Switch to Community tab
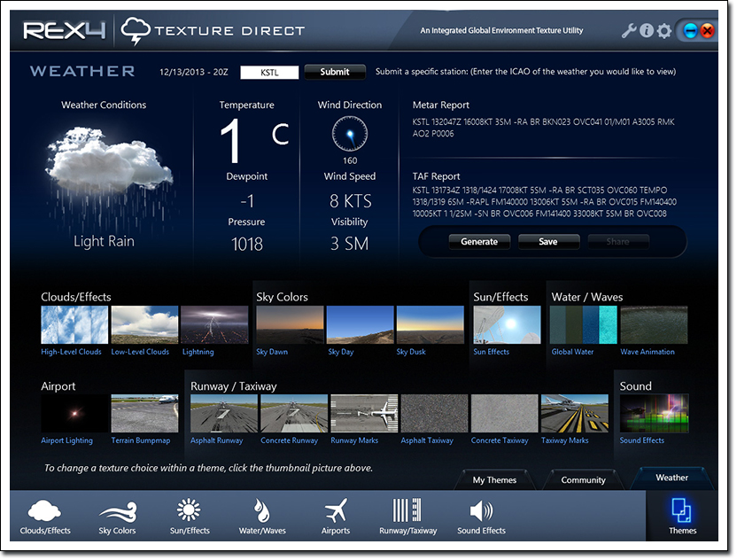The height and width of the screenshot is (560, 737). 583,480
